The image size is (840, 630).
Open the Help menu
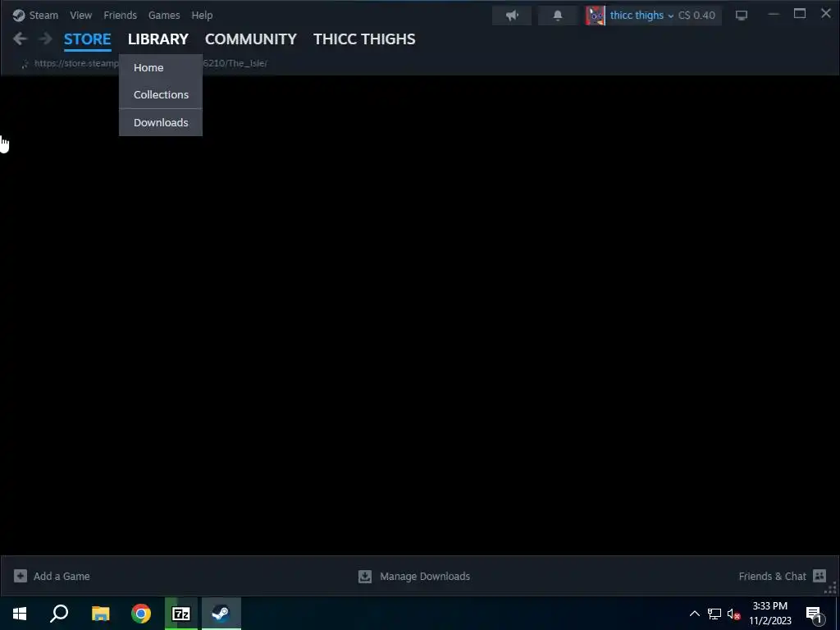tap(202, 15)
